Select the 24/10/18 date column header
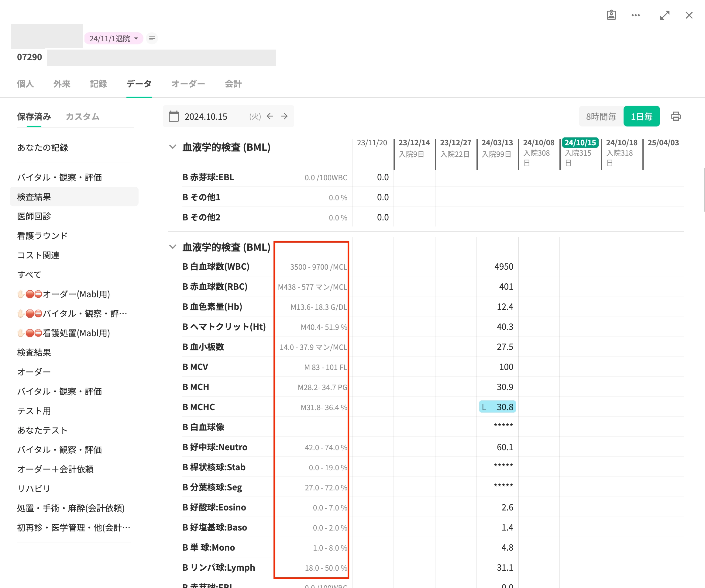 [x=622, y=143]
